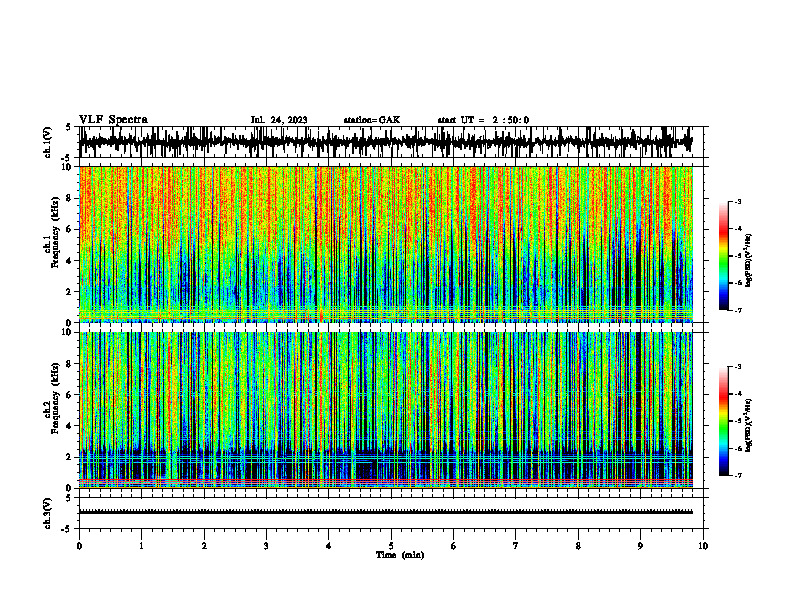Viewport: 792px width, 612px height.
Task: Click the 0 minute tick on time axis
Action: (x=79, y=546)
